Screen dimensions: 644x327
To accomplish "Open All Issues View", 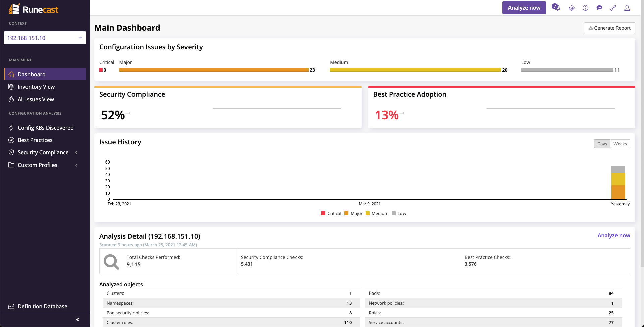I will click(45, 99).
